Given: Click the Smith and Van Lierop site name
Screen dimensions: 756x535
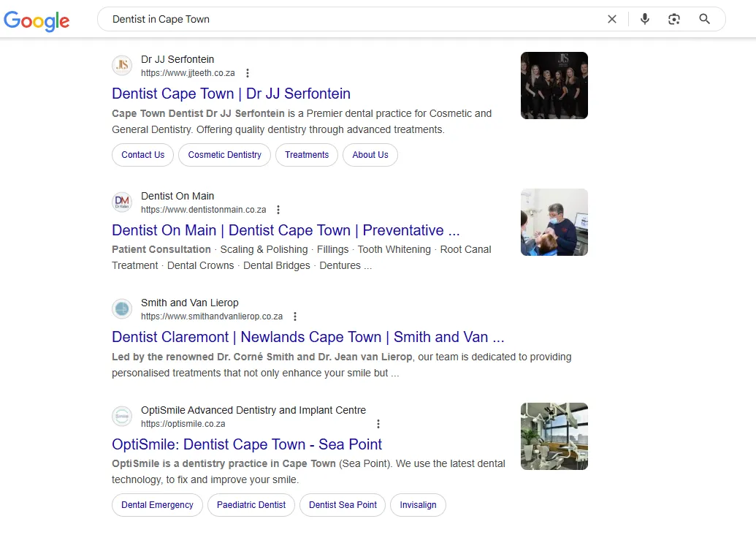Looking at the screenshot, I should point(190,303).
